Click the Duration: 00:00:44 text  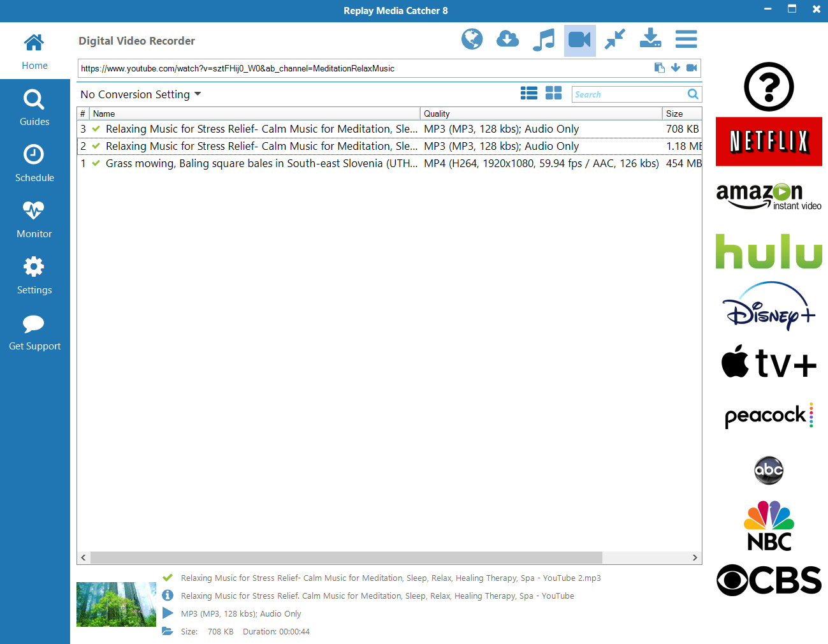tap(276, 632)
